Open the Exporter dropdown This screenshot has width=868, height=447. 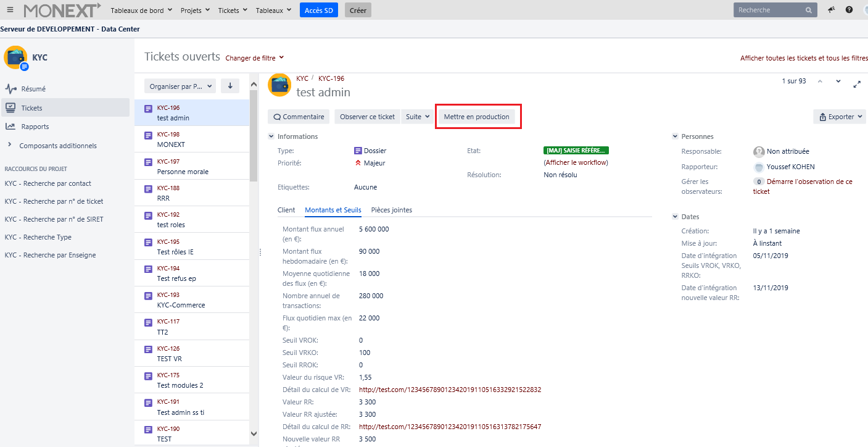[x=840, y=117]
